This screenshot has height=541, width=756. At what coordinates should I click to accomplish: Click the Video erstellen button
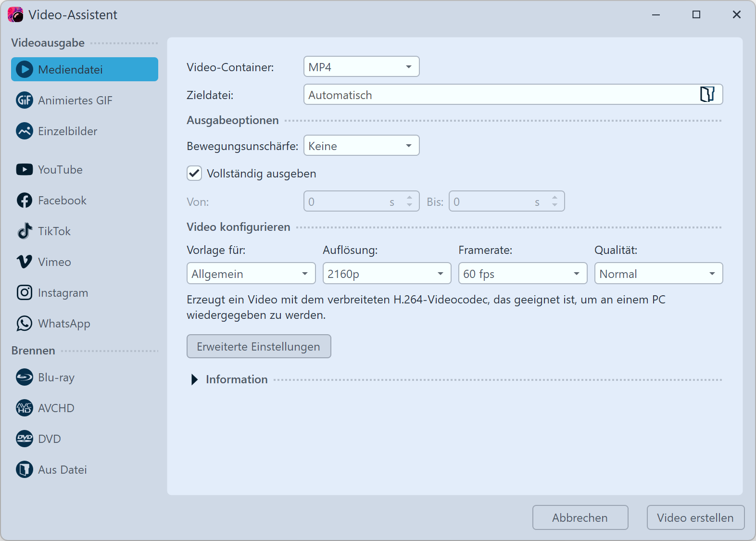(695, 518)
